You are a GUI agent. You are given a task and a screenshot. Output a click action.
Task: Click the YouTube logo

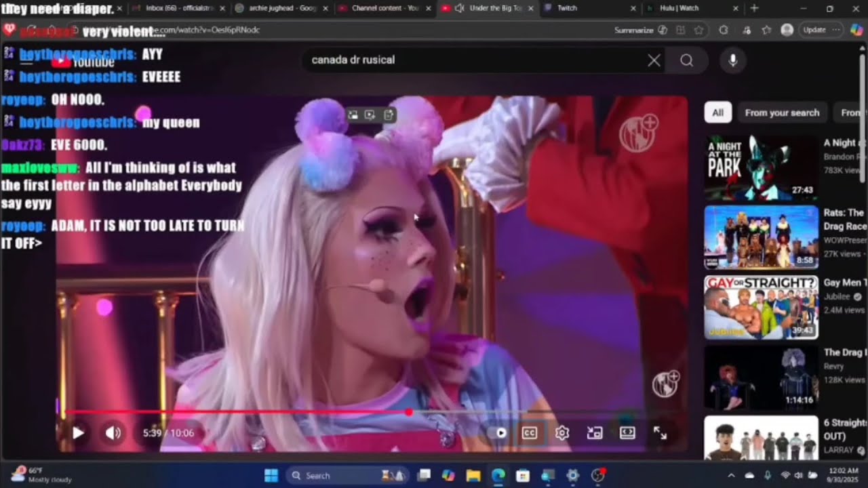[x=84, y=62]
